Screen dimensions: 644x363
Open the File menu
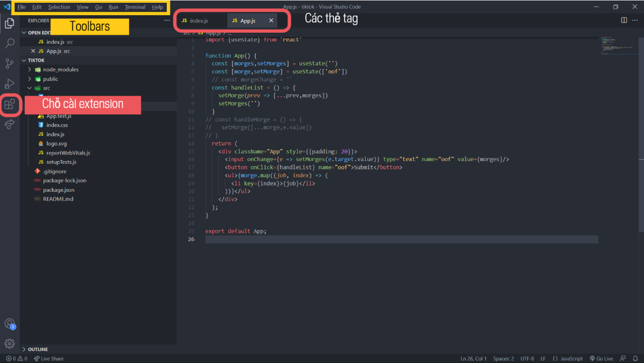[x=21, y=7]
